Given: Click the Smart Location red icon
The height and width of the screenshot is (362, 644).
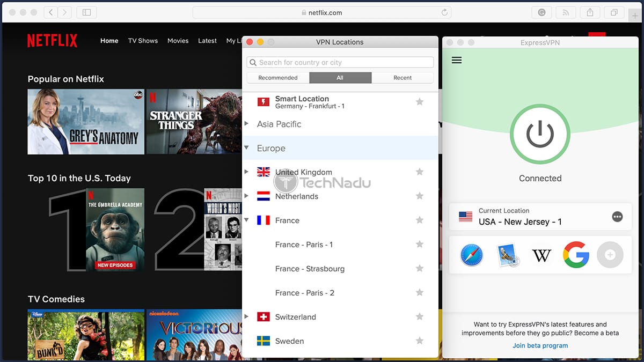Looking at the screenshot, I should [263, 102].
